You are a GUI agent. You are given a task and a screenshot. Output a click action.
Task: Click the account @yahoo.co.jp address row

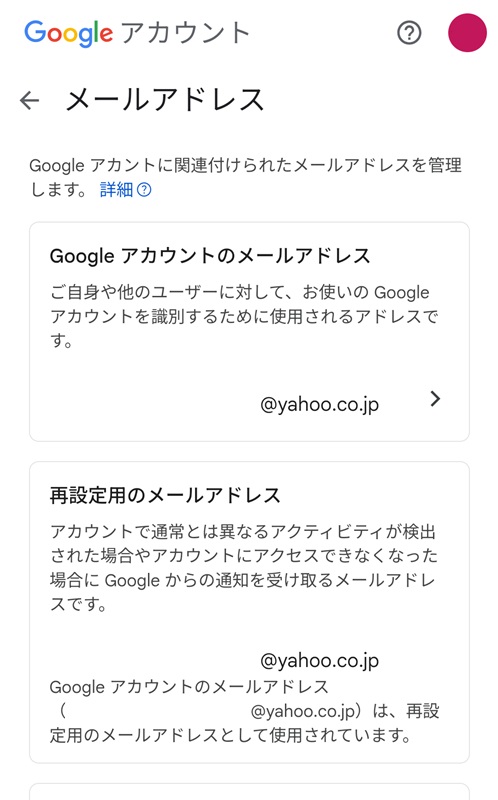pyautogui.click(x=250, y=404)
